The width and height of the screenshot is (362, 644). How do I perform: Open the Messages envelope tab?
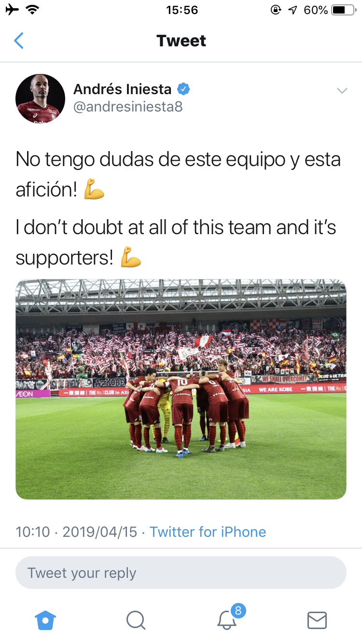[x=317, y=620]
